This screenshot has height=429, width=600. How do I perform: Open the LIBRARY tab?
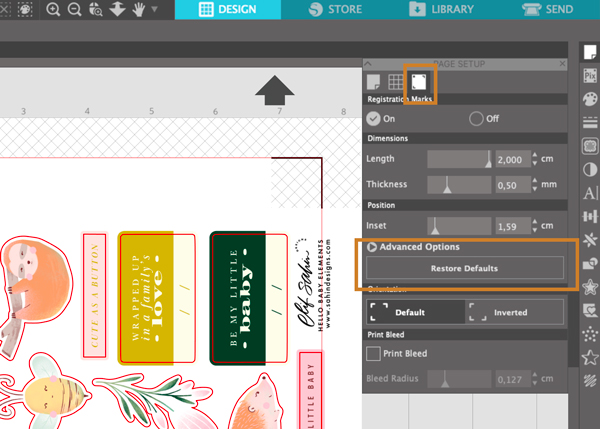click(x=441, y=9)
